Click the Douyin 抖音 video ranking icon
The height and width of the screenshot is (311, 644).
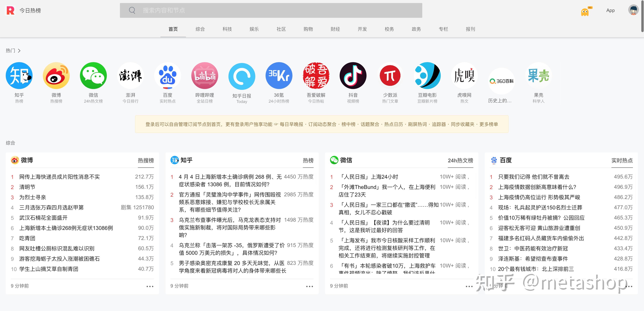[x=353, y=76]
